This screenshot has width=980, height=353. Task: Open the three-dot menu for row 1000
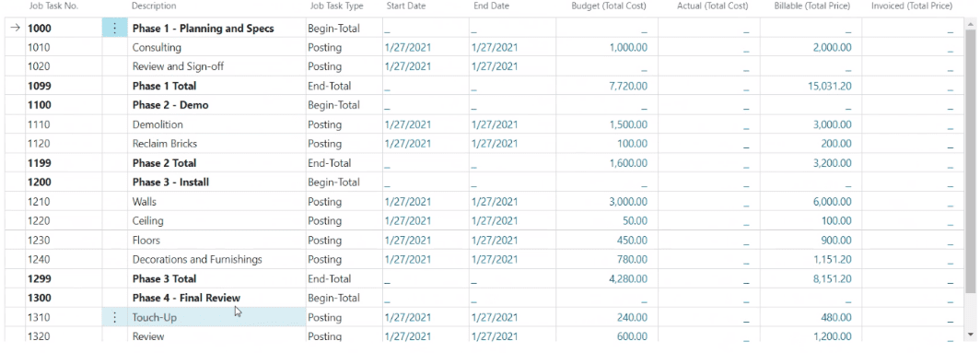point(114,29)
